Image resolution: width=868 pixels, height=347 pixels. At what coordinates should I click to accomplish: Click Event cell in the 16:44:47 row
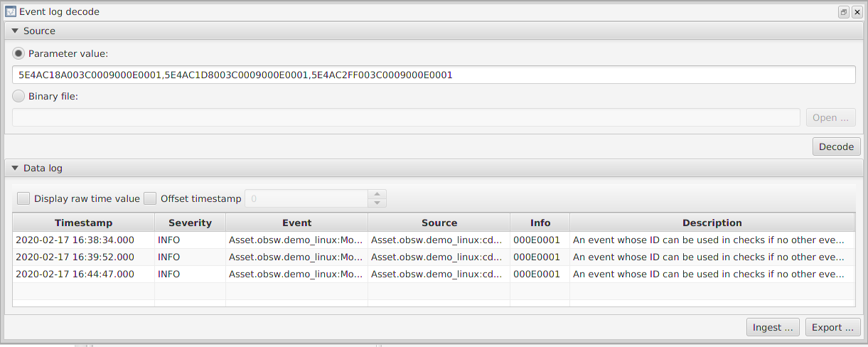pyautogui.click(x=296, y=274)
